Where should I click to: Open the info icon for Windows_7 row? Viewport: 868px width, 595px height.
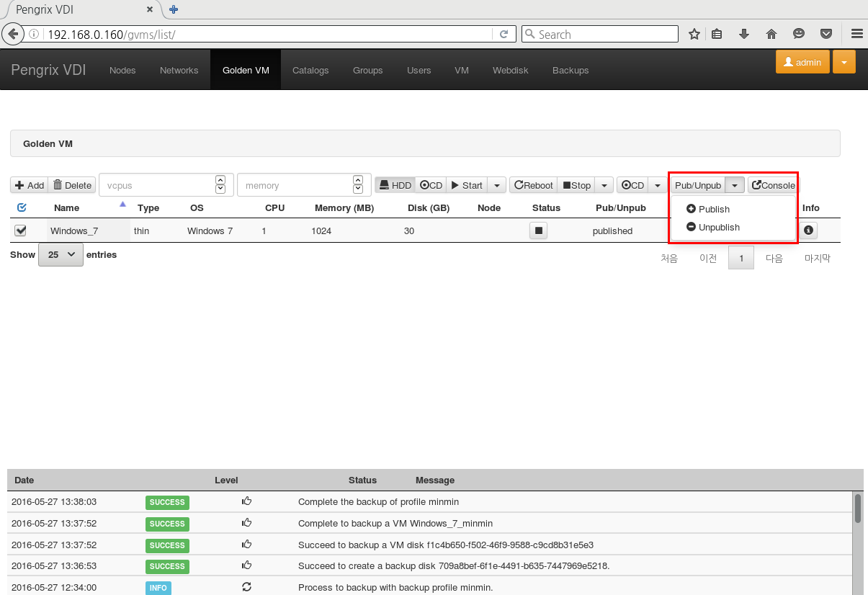click(x=808, y=231)
